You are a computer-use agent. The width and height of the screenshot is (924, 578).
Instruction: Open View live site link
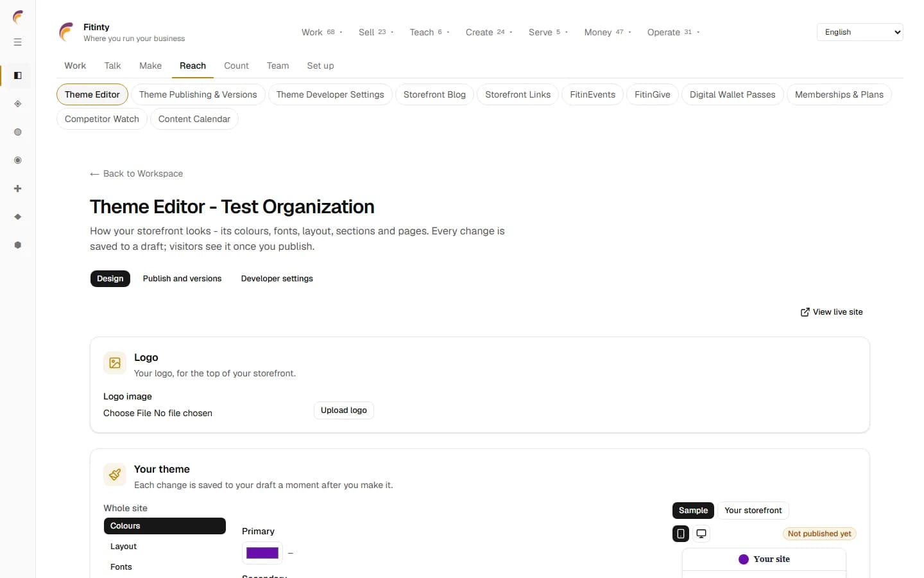[x=832, y=312]
